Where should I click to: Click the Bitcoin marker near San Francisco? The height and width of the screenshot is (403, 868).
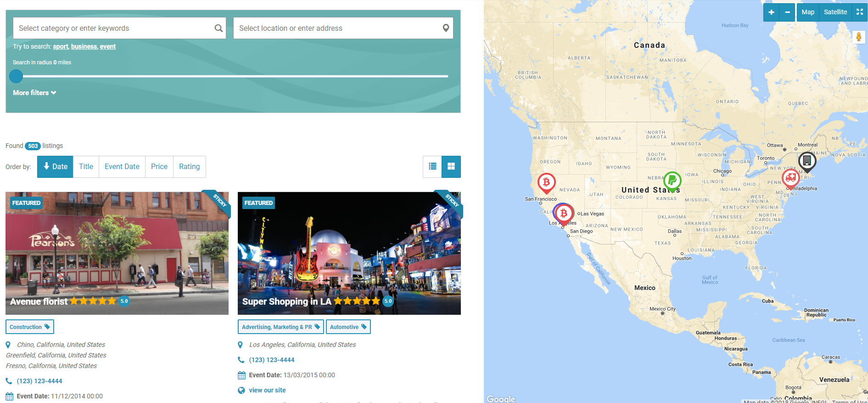[x=546, y=182]
